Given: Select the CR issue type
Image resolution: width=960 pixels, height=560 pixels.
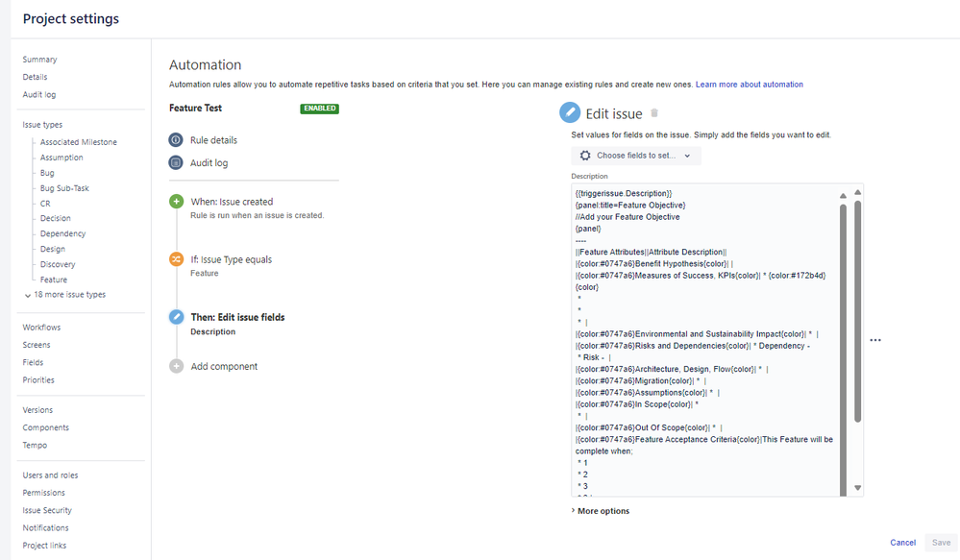Looking at the screenshot, I should coord(45,204).
